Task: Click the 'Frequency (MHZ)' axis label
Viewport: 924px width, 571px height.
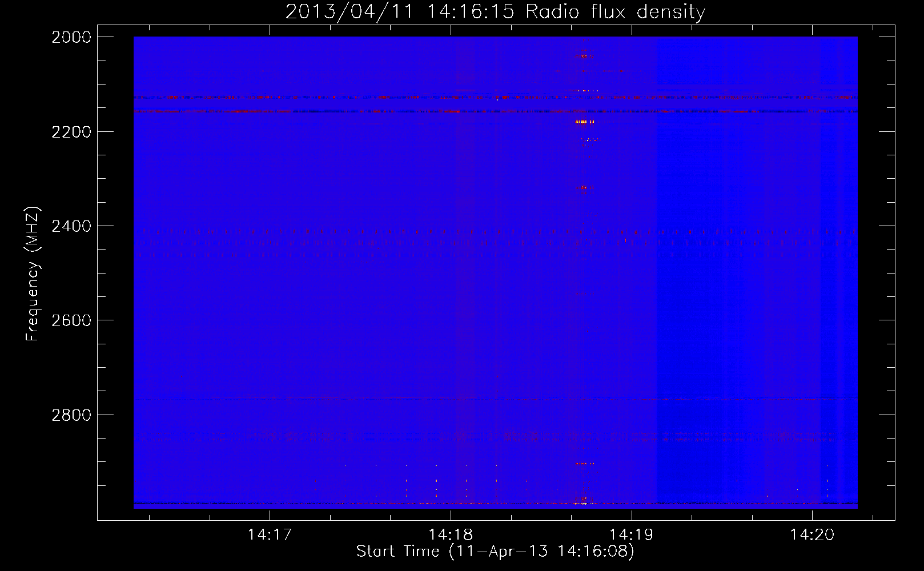Action: pos(33,274)
